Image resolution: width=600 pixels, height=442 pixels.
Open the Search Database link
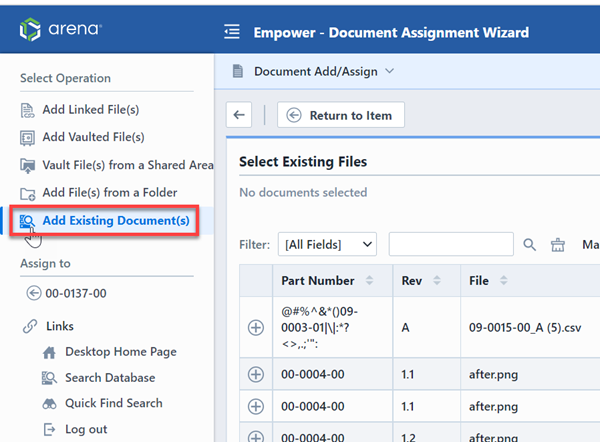click(x=110, y=378)
